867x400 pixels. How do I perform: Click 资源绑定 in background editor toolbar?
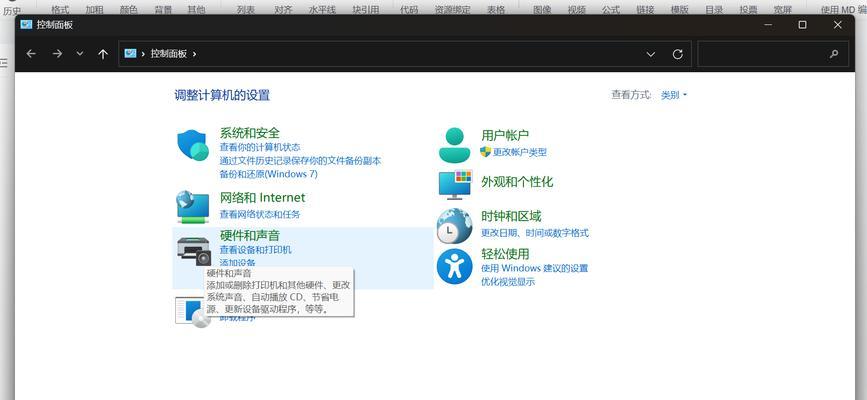[x=452, y=9]
